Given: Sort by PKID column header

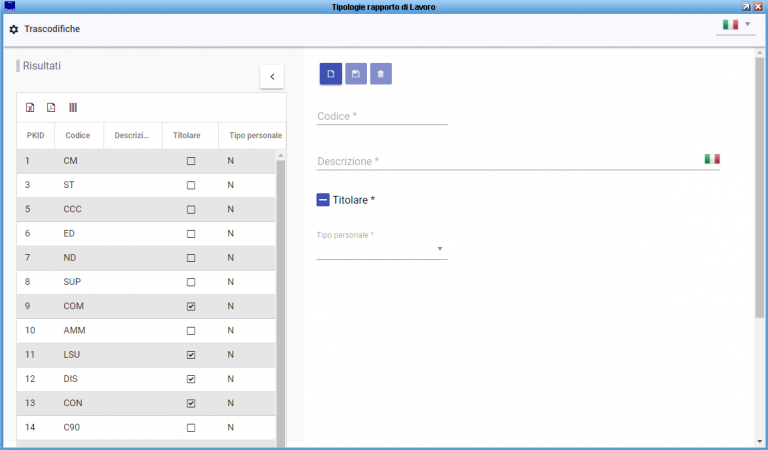Looking at the screenshot, I should point(35,136).
